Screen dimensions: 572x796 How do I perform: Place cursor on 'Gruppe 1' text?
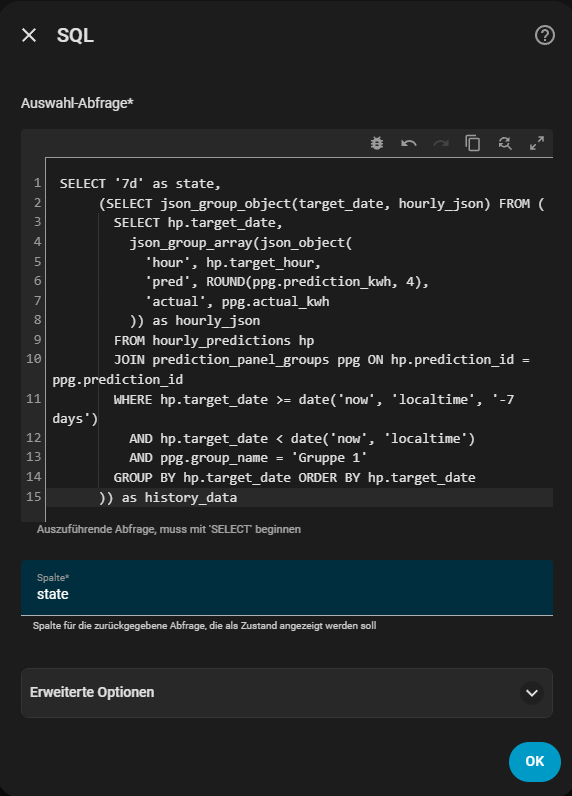tap(328, 457)
